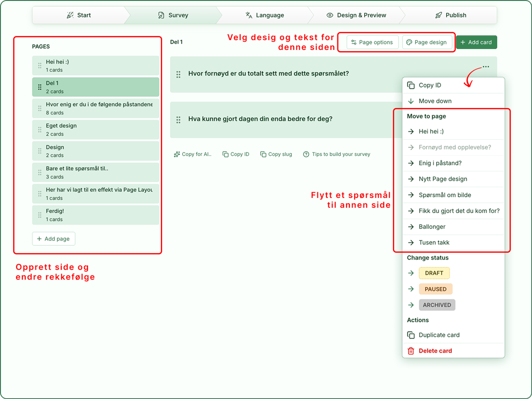The height and width of the screenshot is (399, 532).
Task: Click Copy ID link below the cards
Action: (236, 154)
